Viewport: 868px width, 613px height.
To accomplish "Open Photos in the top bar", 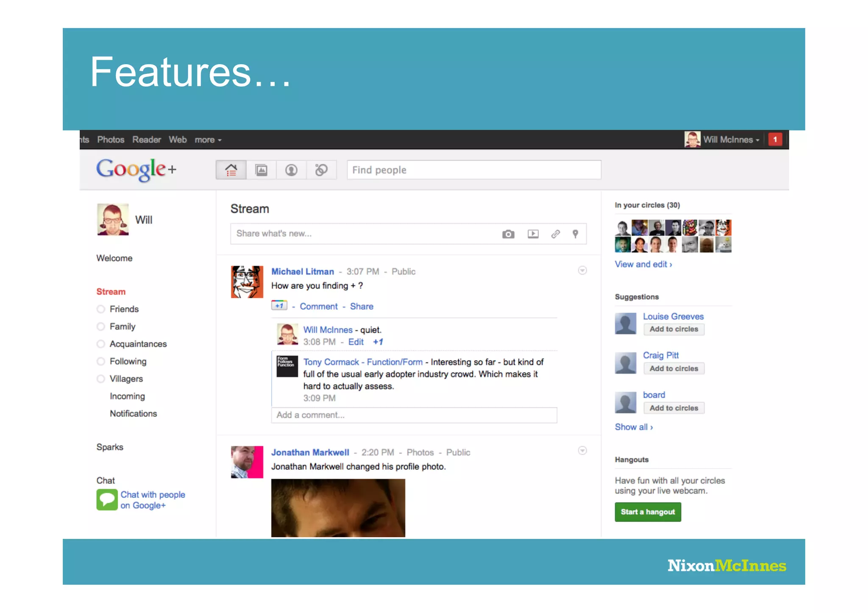I will click(x=111, y=139).
